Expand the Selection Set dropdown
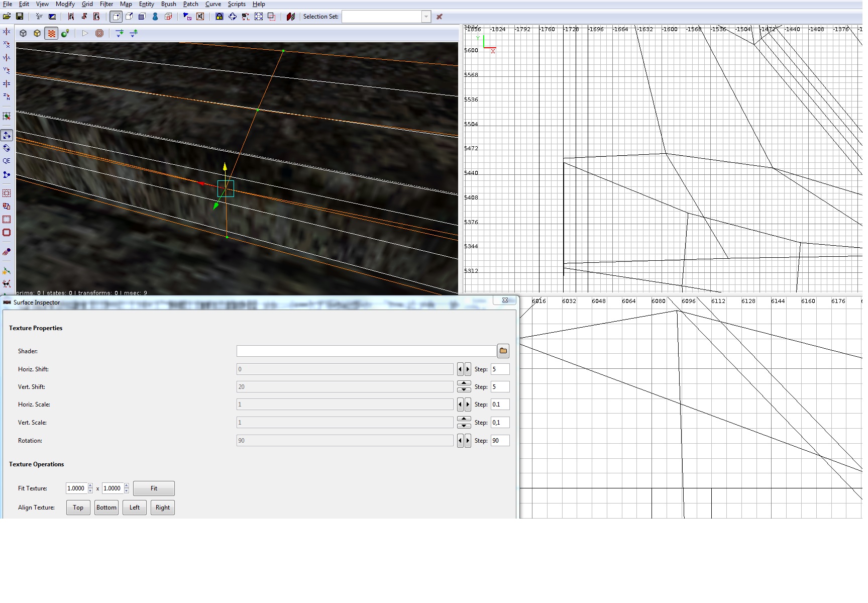 pyautogui.click(x=426, y=17)
